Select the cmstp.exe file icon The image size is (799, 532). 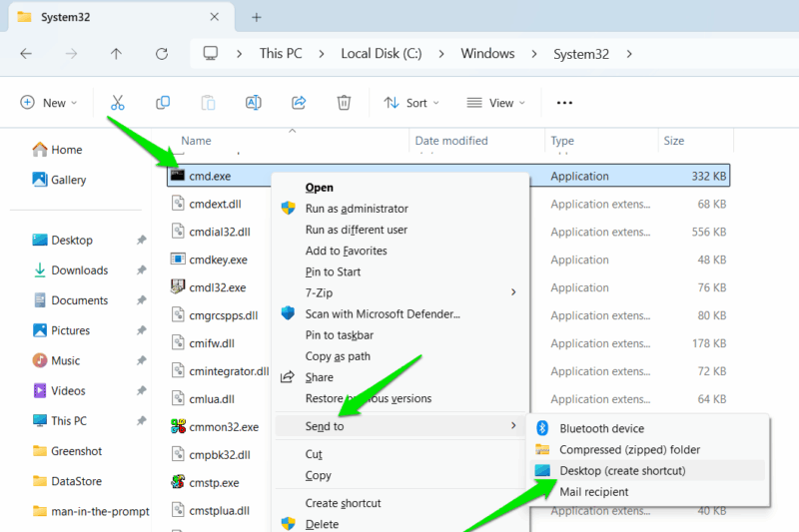pyautogui.click(x=178, y=482)
